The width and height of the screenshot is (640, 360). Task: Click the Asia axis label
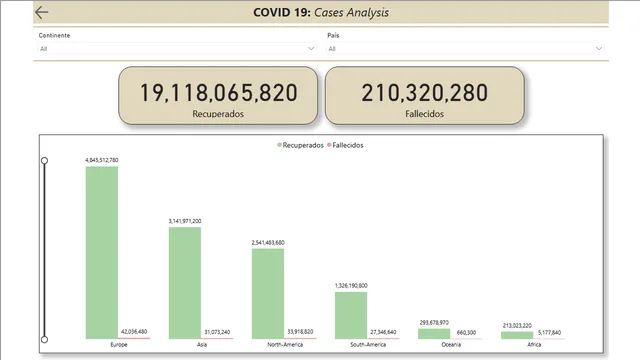(202, 344)
